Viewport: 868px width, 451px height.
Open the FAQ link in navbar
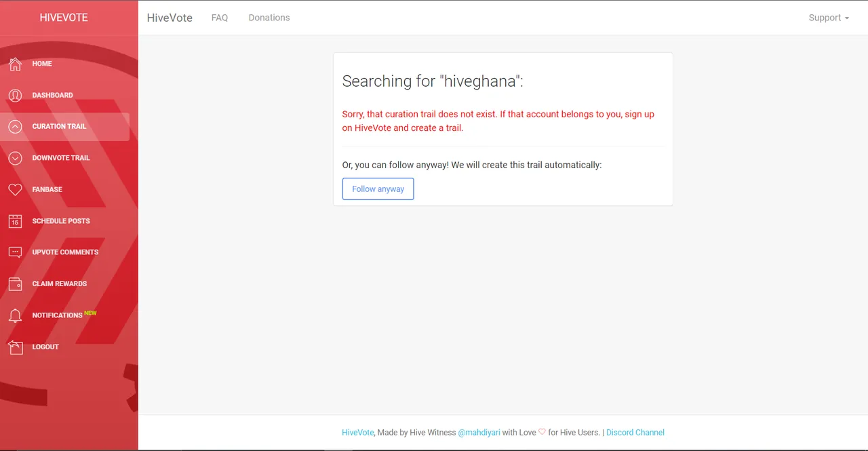[x=220, y=18]
